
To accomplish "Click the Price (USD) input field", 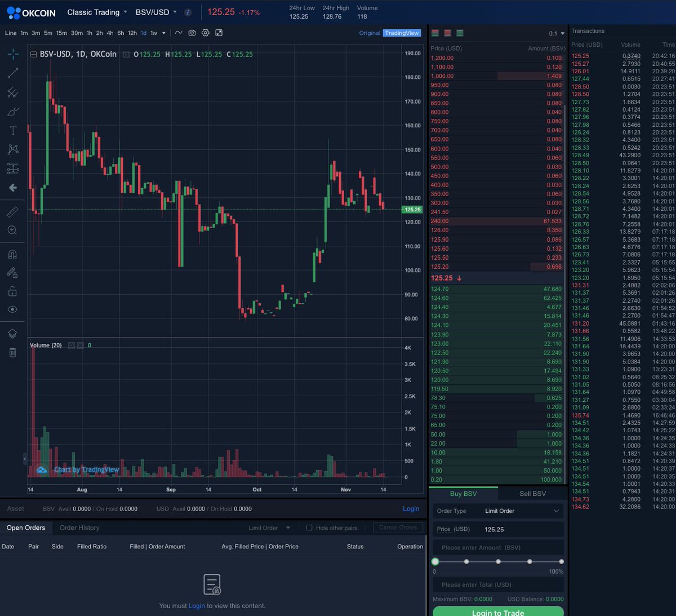I will pyautogui.click(x=498, y=529).
